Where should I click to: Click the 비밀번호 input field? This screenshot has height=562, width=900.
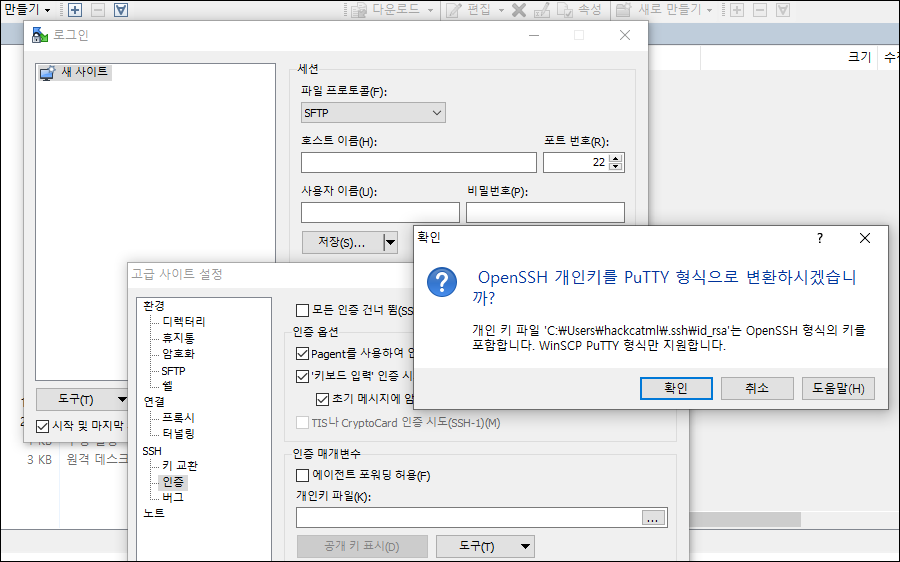(545, 212)
